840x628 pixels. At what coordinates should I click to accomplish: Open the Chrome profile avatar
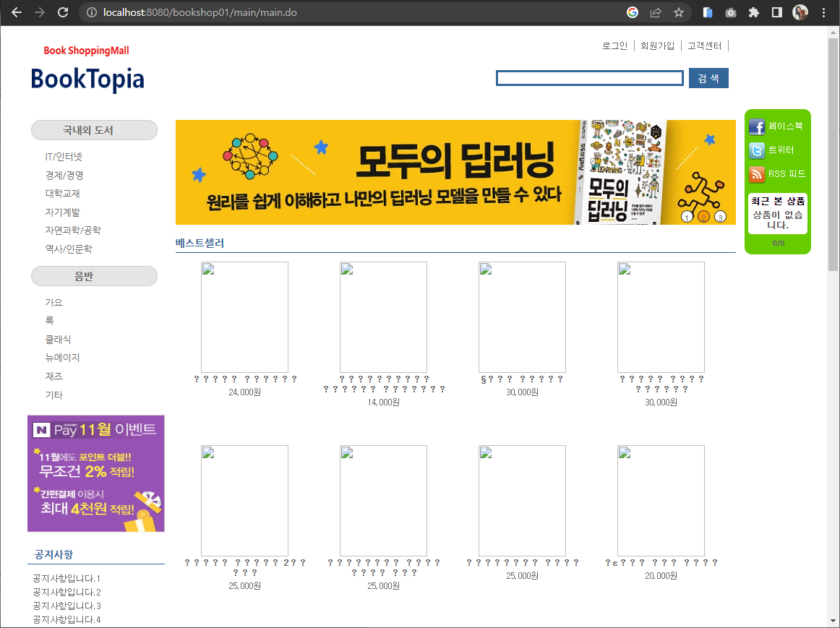tap(800, 12)
